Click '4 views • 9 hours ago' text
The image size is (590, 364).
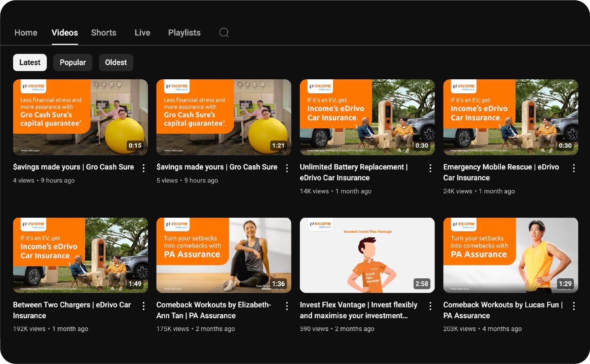(44, 180)
